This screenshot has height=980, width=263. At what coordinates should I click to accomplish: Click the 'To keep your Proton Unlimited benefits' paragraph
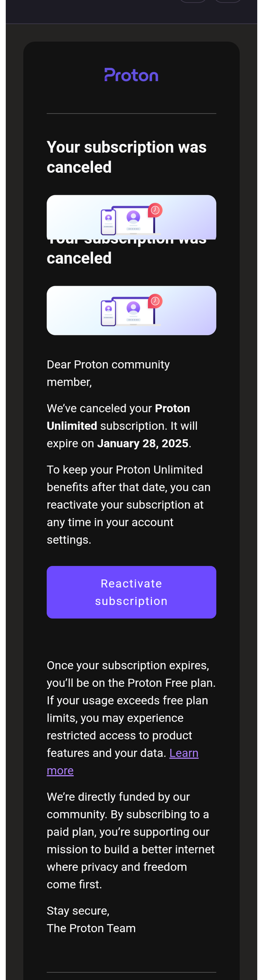(129, 505)
